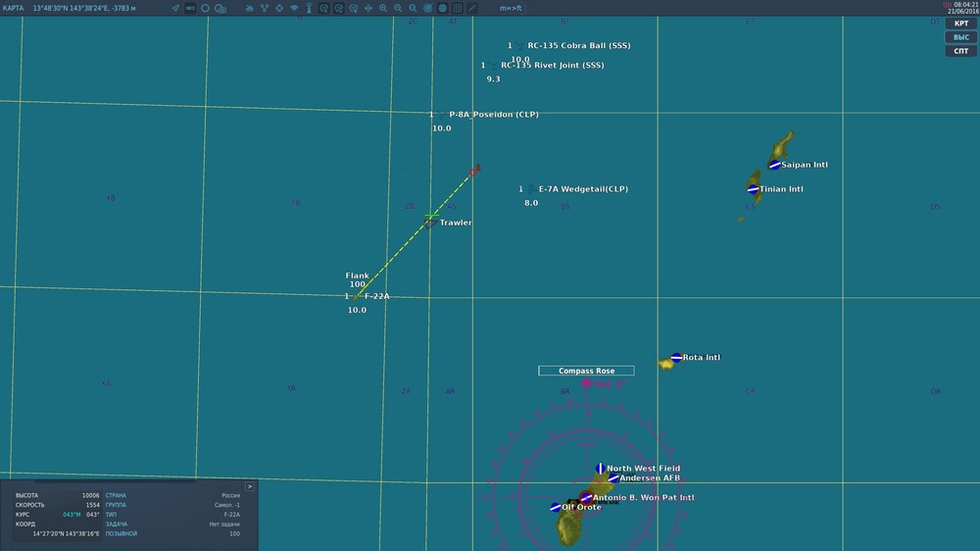The image size is (980, 551).
Task: Click the radar bullseye icon
Action: [428, 8]
